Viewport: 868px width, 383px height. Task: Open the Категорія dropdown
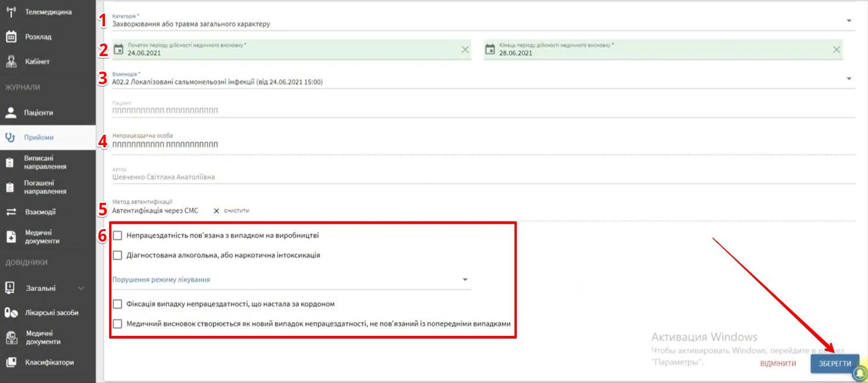point(848,21)
